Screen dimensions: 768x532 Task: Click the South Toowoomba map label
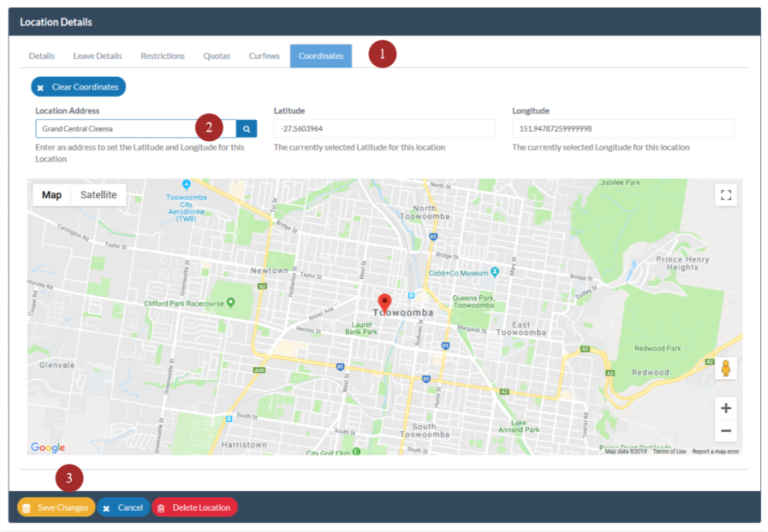click(x=424, y=430)
